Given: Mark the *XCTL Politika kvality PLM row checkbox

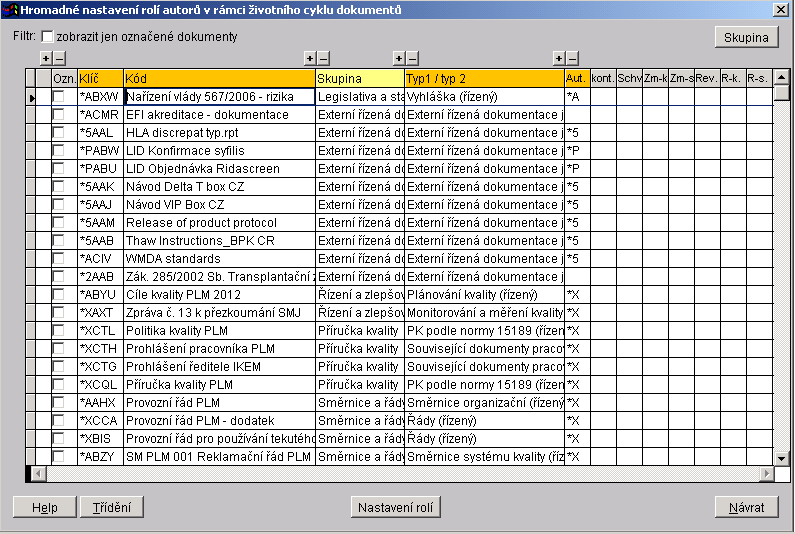Looking at the screenshot, I should pyautogui.click(x=58, y=331).
